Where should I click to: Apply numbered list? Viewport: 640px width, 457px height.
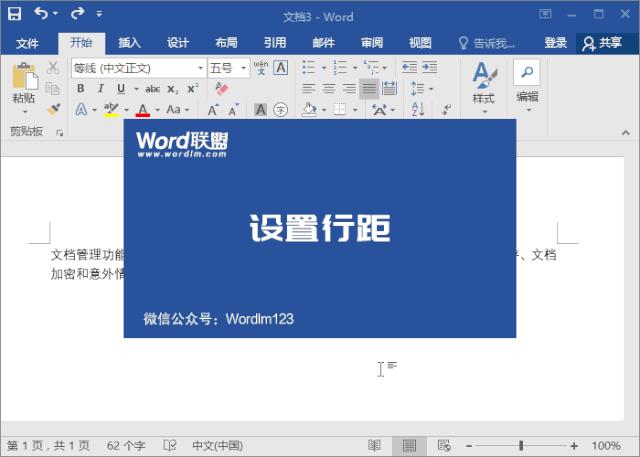coord(340,67)
